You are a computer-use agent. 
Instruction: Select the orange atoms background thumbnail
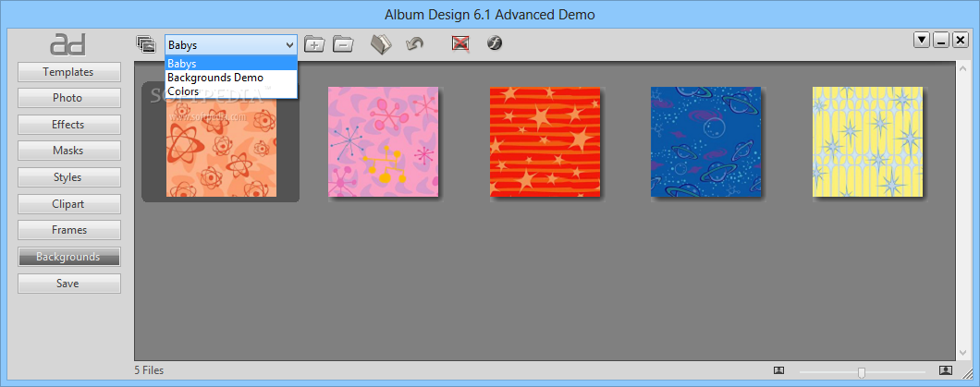(x=221, y=147)
